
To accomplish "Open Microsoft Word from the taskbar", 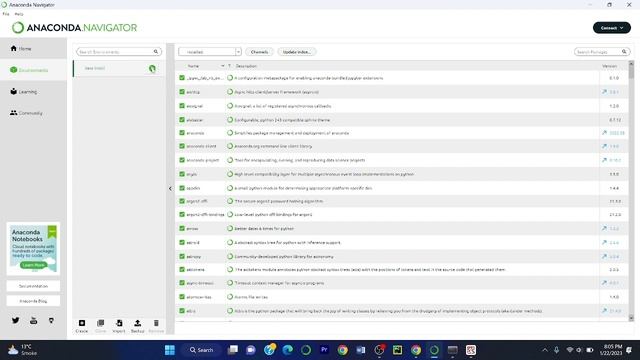I will [361, 350].
